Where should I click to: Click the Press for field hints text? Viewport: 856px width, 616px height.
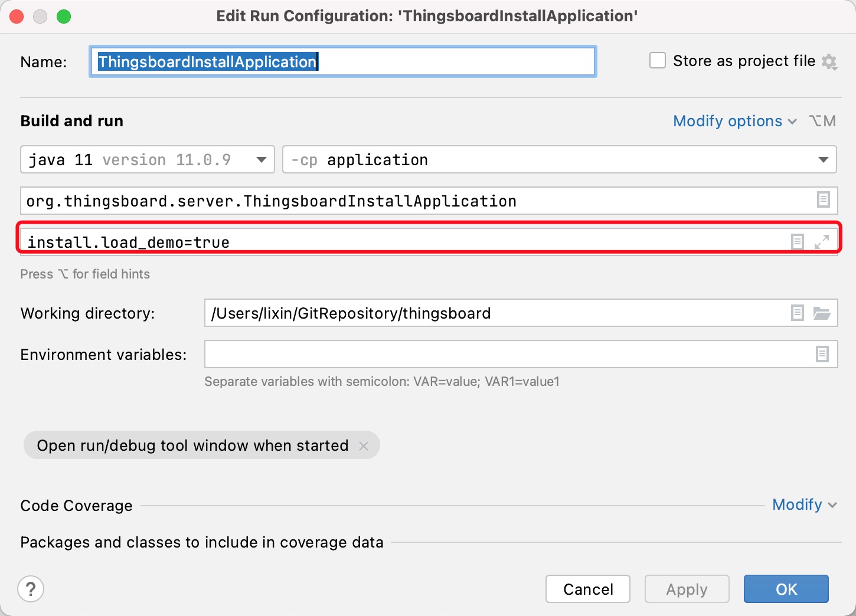[85, 274]
